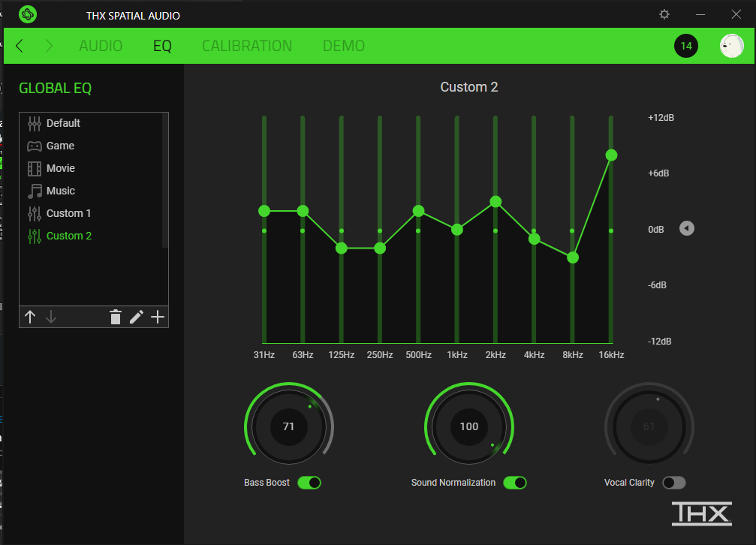Click the +12dB scale label
Screen dimensions: 756x545
[x=661, y=118]
